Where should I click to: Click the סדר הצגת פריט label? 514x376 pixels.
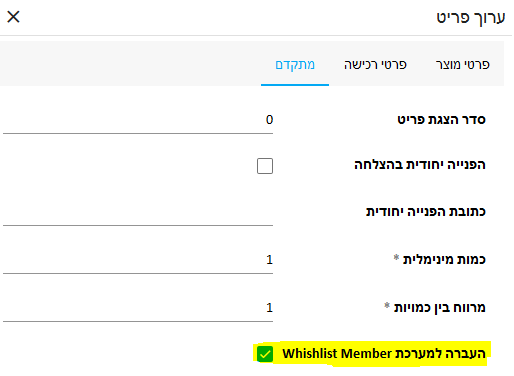[x=441, y=120]
